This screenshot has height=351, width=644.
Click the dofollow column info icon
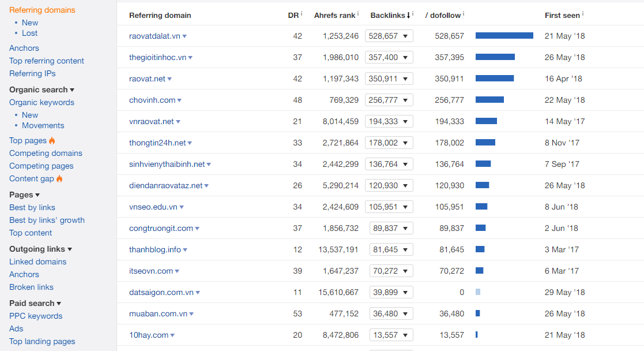[x=464, y=14]
